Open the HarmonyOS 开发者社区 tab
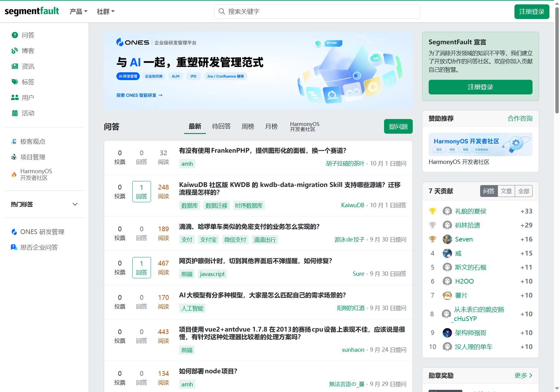Image resolution: width=560 pixels, height=392 pixels. (305, 127)
